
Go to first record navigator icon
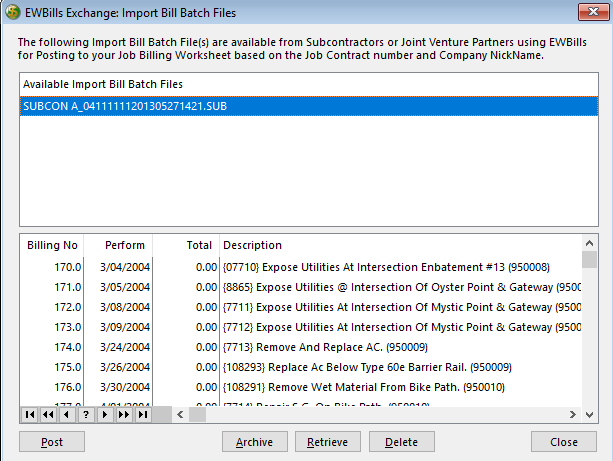click(30, 414)
